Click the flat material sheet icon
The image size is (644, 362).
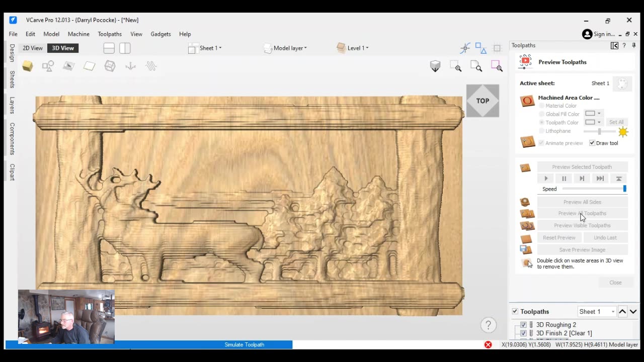click(x=89, y=66)
